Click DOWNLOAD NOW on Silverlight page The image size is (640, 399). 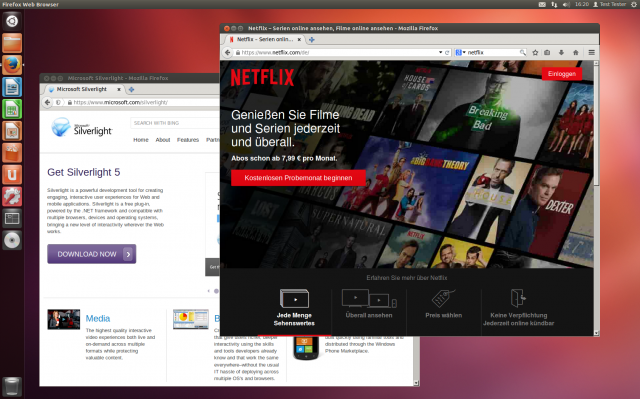91,254
